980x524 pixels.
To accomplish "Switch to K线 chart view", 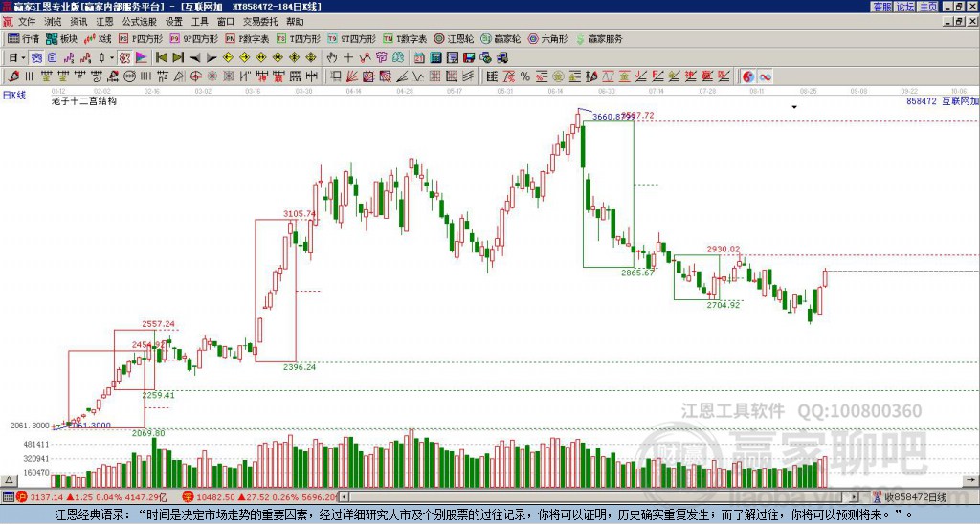I will tap(98, 38).
